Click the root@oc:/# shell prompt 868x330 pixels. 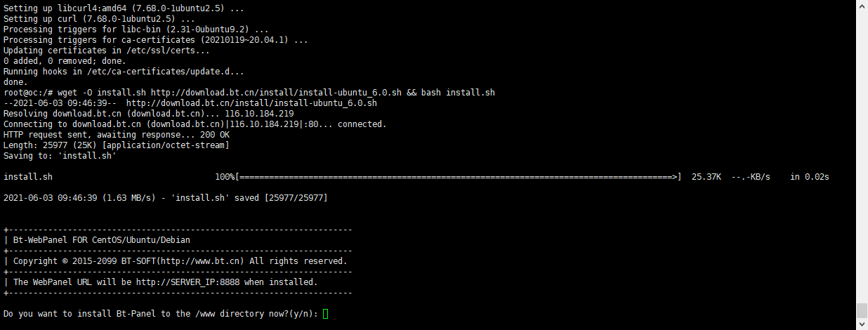pyautogui.click(x=28, y=93)
